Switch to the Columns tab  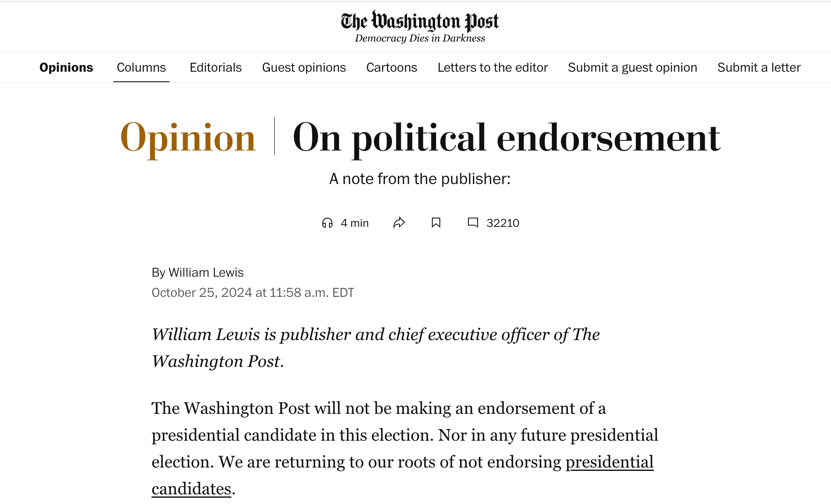(x=141, y=68)
